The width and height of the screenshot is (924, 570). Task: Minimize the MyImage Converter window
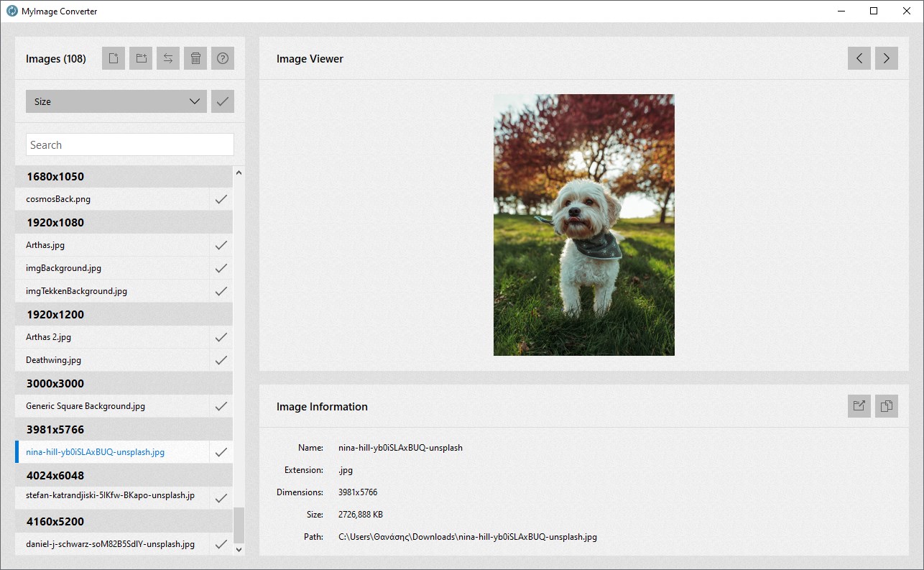click(x=841, y=11)
